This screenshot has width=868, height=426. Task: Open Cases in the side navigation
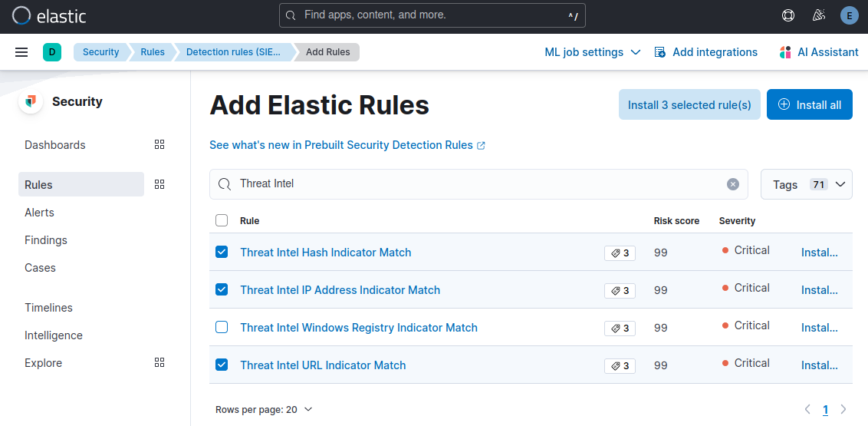click(x=40, y=268)
